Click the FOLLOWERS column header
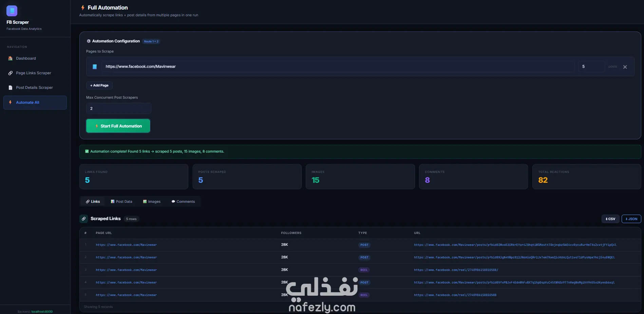 291,233
